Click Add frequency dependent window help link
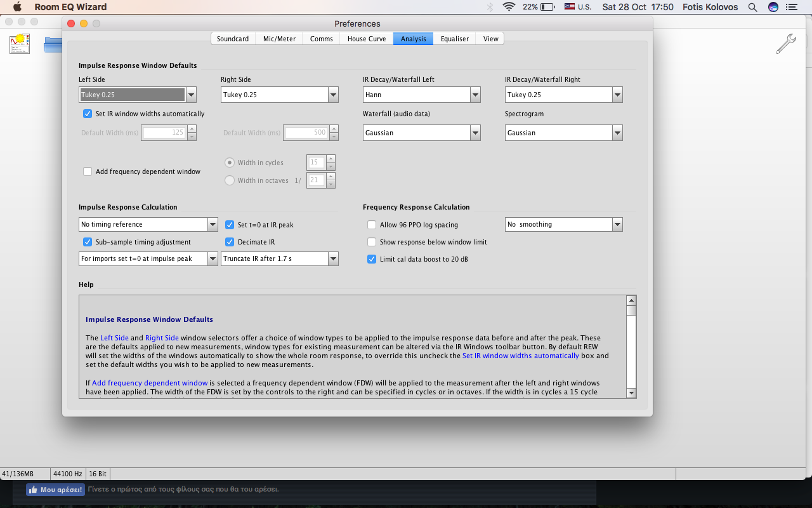812x508 pixels. pos(150,383)
